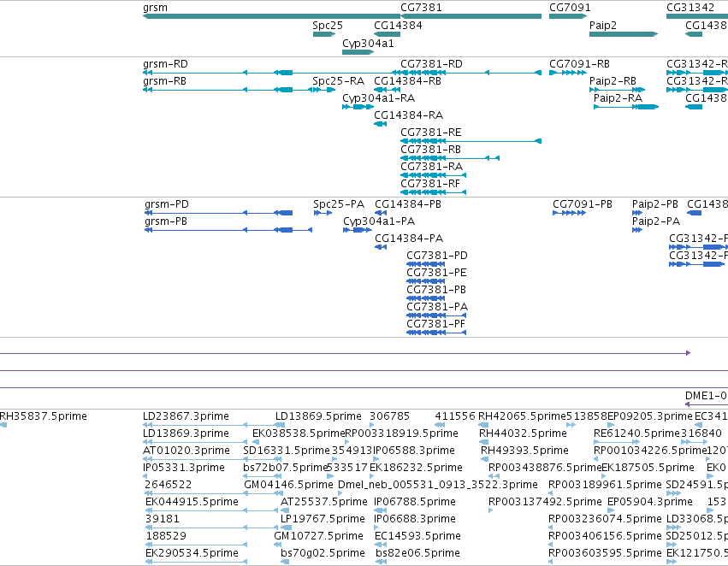Click the AT25537.5prime EST label
Screen dimensions: 728x566
[x=324, y=502]
